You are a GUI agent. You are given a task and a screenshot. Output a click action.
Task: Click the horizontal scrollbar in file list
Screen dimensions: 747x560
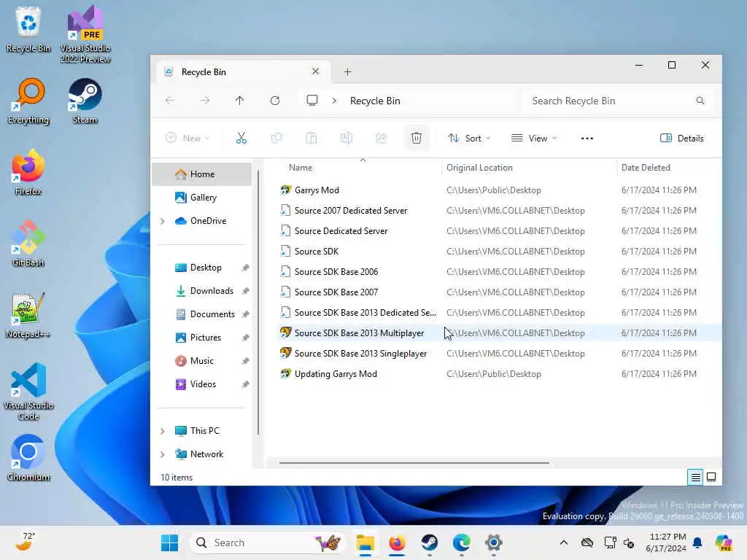(x=414, y=462)
